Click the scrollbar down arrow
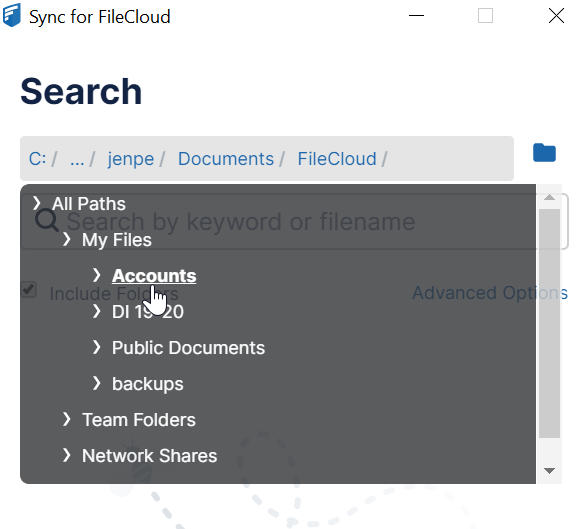Screen dimensions: 584x529 click(549, 471)
